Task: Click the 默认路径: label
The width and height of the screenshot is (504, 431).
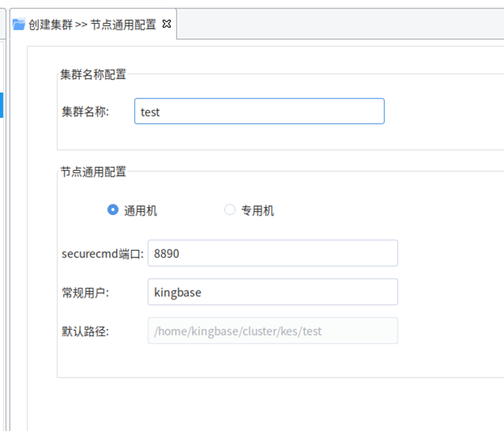Action: pyautogui.click(x=85, y=331)
